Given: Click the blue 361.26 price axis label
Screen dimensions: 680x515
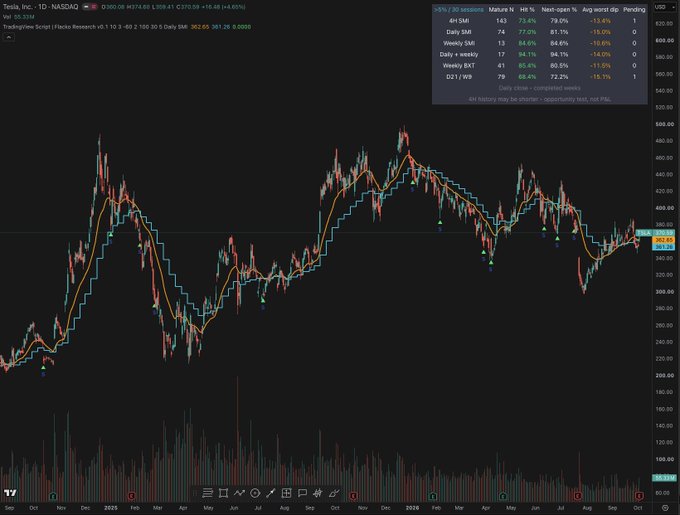Looking at the screenshot, I should click(x=663, y=247).
